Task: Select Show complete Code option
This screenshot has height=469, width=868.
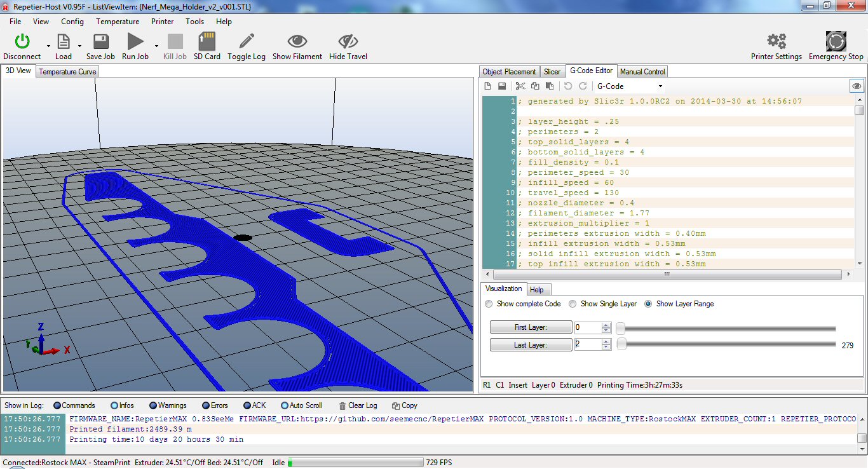Action: (489, 304)
